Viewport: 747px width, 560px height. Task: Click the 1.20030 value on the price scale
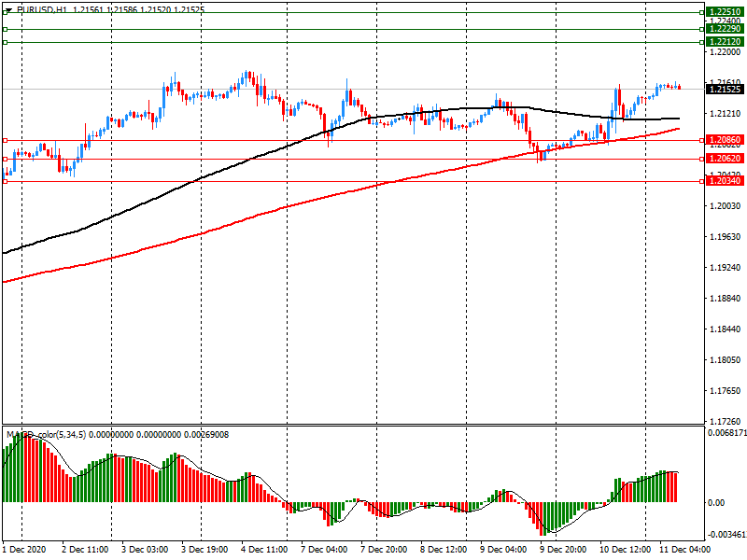click(x=726, y=205)
